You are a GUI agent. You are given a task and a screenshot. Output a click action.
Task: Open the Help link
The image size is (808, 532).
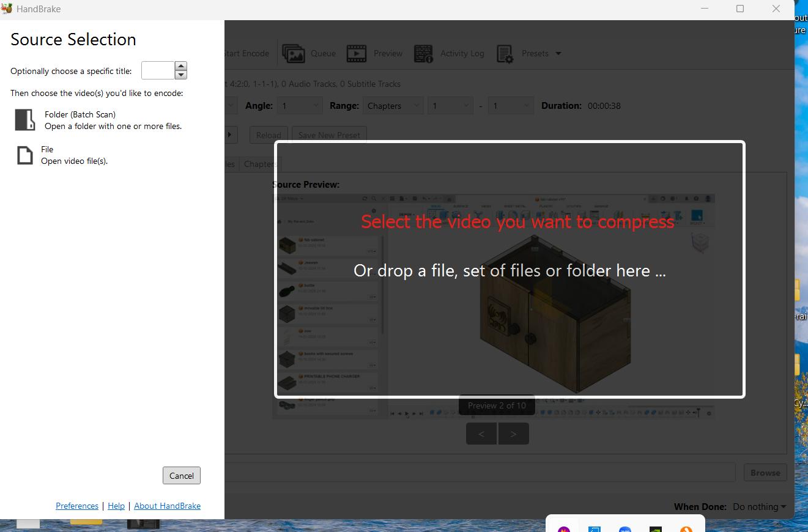(116, 506)
